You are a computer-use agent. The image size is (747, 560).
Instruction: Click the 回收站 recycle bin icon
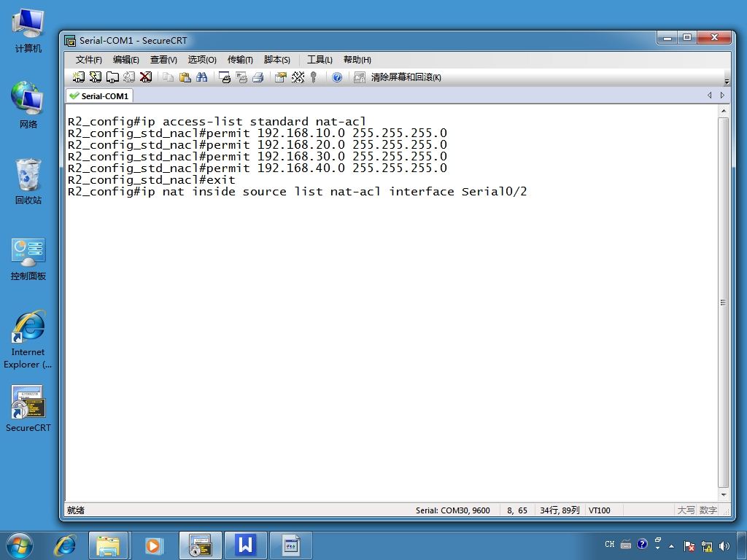(x=28, y=182)
